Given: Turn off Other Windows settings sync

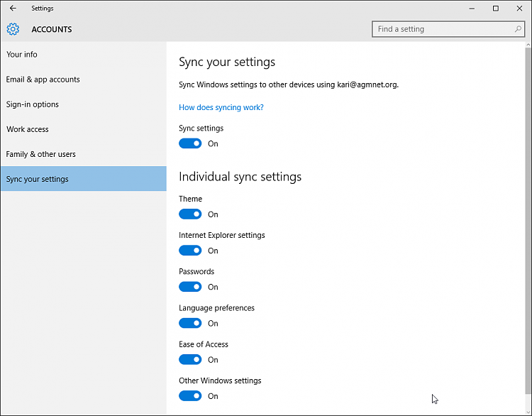Looking at the screenshot, I should tap(190, 396).
